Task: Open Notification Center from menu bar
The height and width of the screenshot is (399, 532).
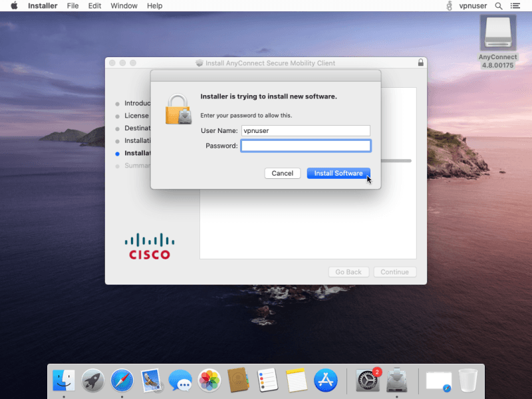Action: pyautogui.click(x=515, y=6)
